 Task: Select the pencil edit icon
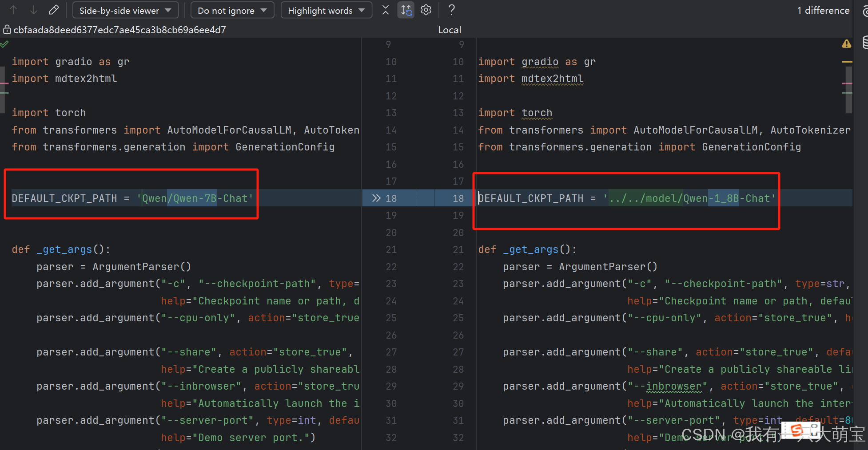point(54,10)
